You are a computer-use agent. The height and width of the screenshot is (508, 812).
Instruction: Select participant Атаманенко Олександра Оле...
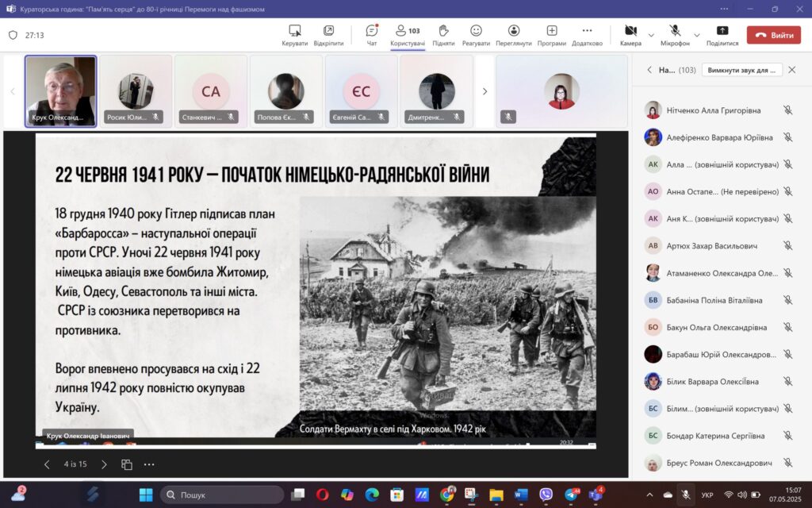click(x=720, y=273)
